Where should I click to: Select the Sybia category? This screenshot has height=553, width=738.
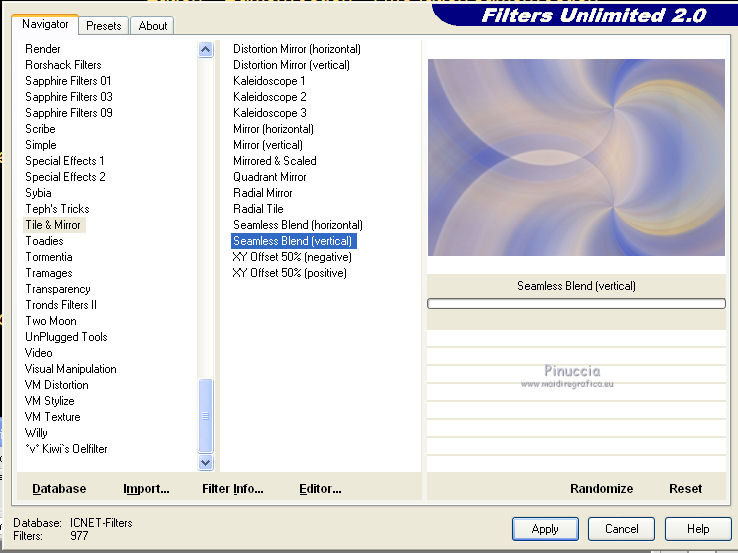[38, 193]
